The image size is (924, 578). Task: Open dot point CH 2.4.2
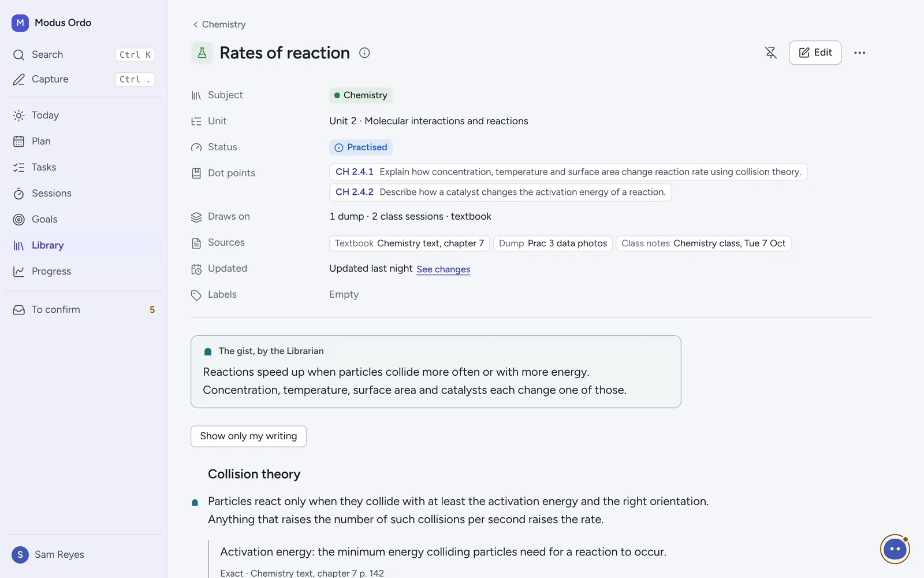(501, 192)
